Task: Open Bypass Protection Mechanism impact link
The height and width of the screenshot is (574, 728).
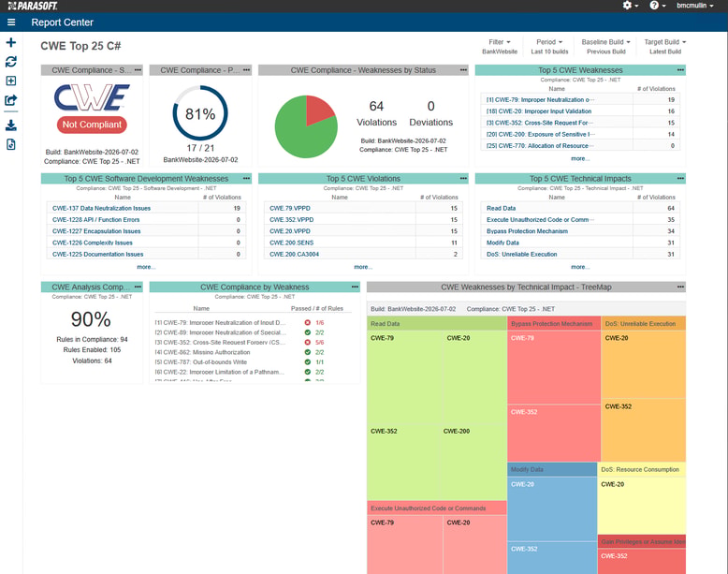Action: (527, 231)
